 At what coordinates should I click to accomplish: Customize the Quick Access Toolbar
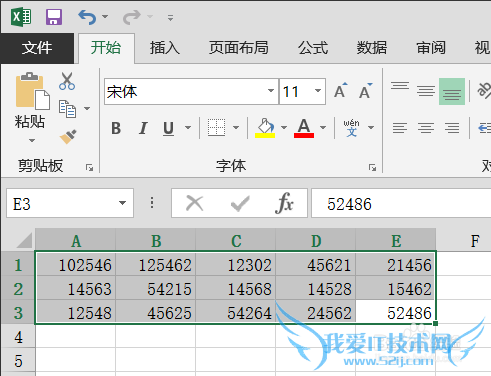click(x=170, y=17)
